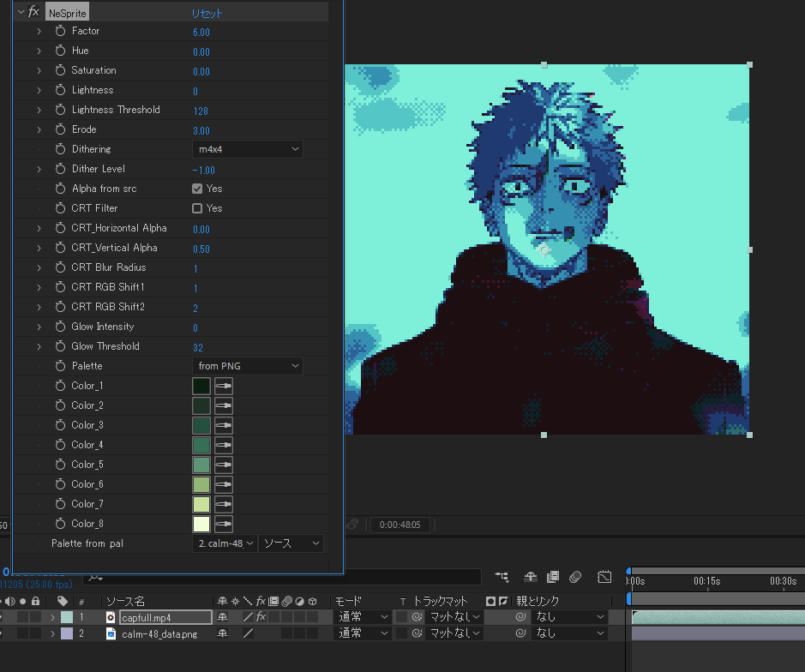Activate the Color_5 eyedropper
The width and height of the screenshot is (805, 672).
coord(224,465)
